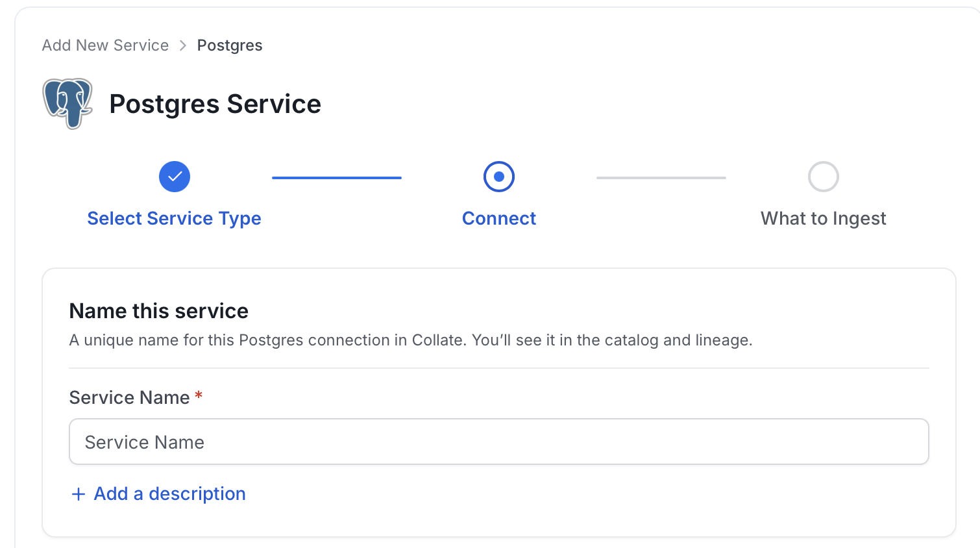Open the Add New Service breadcrumb
The image size is (980, 548).
pos(105,45)
